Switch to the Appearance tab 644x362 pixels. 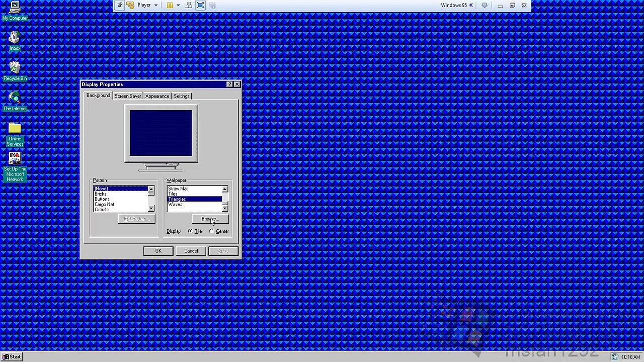[x=157, y=96]
